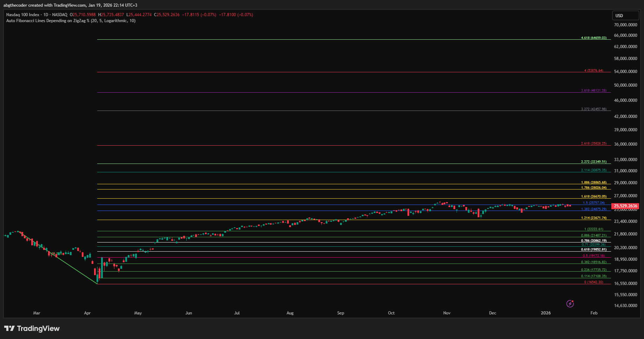Click 42,000.0000 on the price axis
The image size is (644, 339).
[625, 117]
